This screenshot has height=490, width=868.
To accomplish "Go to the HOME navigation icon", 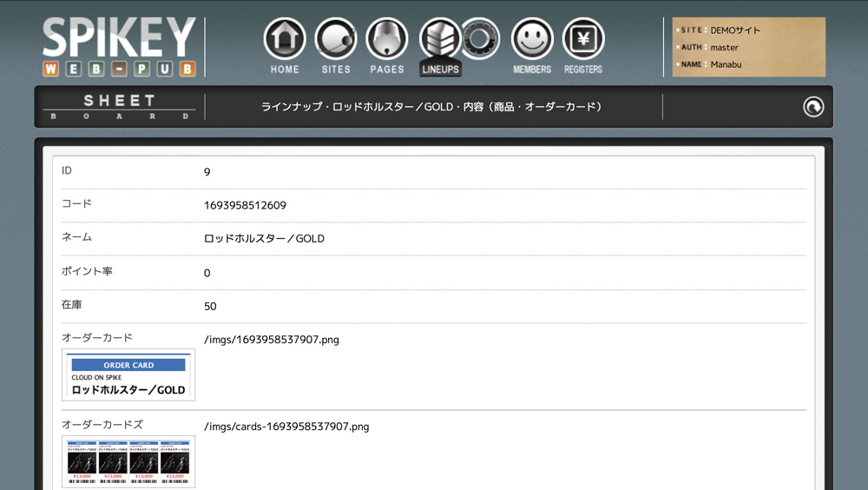I will coord(285,39).
